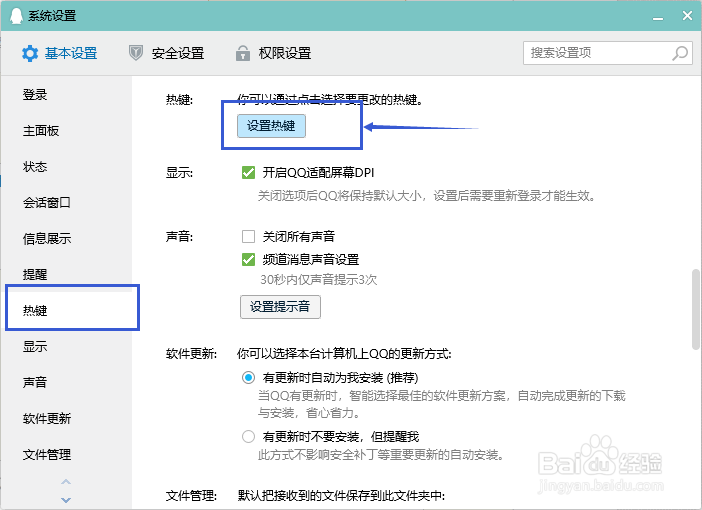Select 提醒 in the sidebar
Screen dimensions: 702x510
[x=35, y=274]
